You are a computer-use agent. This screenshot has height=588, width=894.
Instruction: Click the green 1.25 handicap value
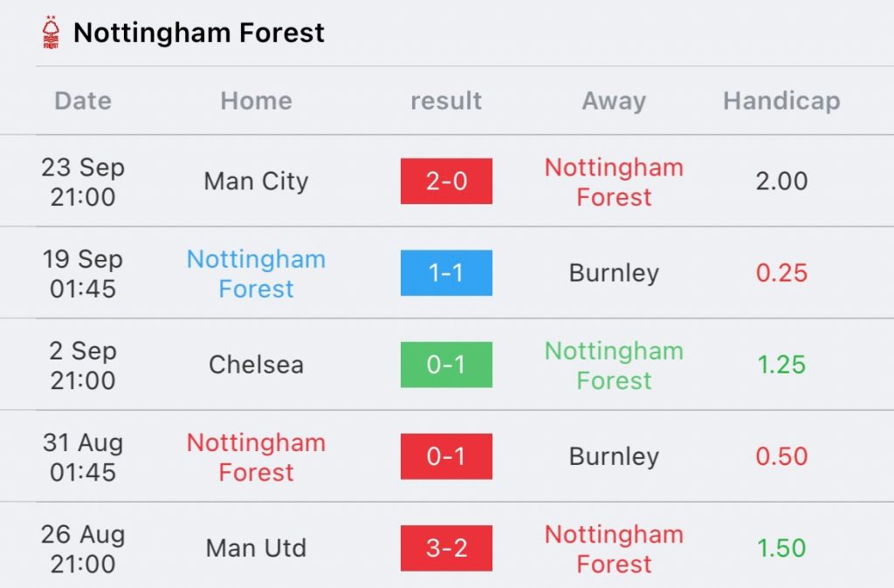coord(781,365)
